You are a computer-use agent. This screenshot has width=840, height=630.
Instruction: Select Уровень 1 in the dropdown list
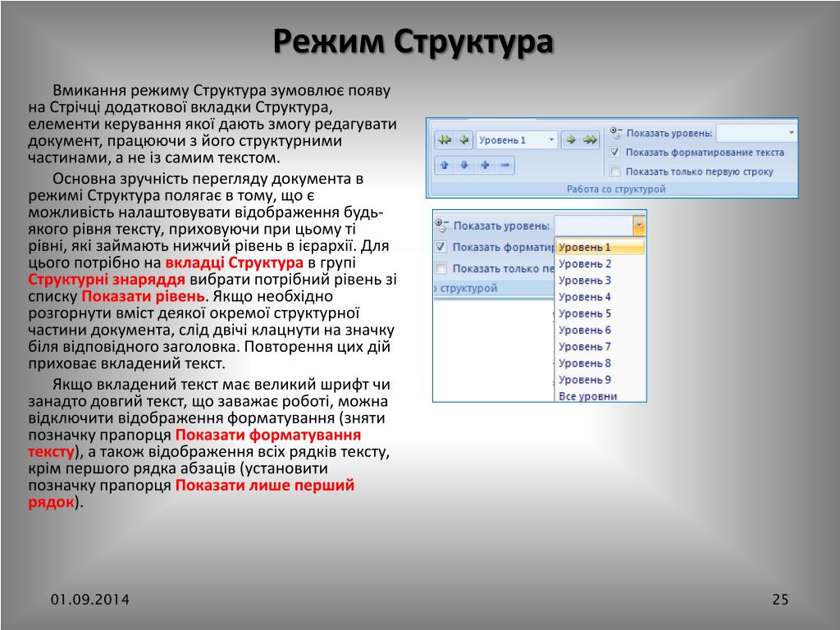point(600,247)
